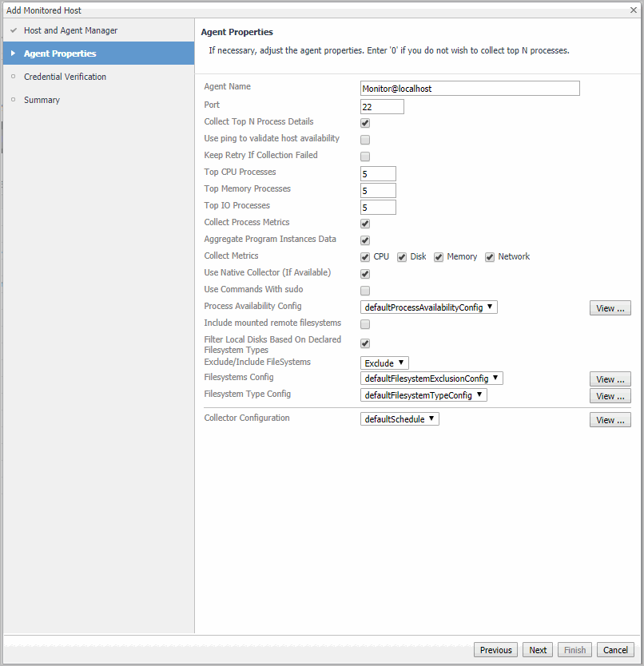The width and height of the screenshot is (644, 666).
Task: Focus the Top CPU Processes field
Action: [x=378, y=173]
